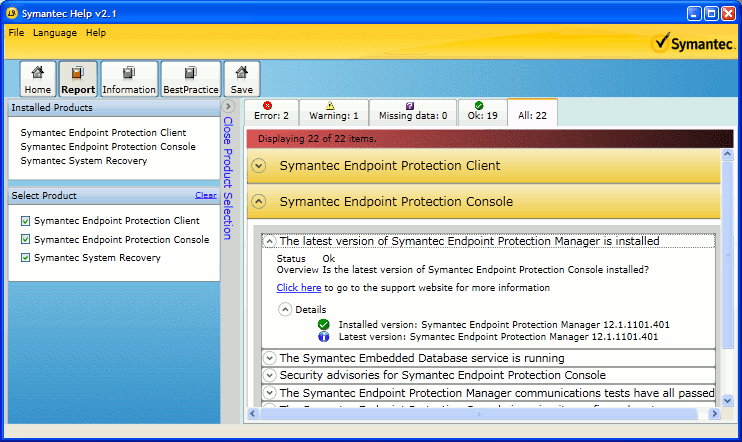Select Symantec Endpoint Protection Client in Installed Products
This screenshot has width=742, height=442.
[103, 133]
